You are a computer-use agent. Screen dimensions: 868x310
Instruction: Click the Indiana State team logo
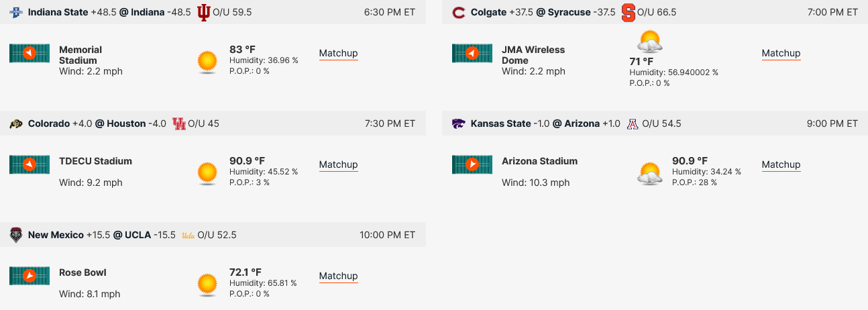click(15, 12)
